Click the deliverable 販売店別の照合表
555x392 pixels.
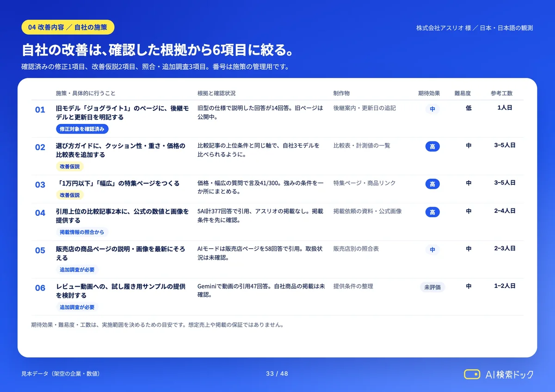pyautogui.click(x=356, y=249)
